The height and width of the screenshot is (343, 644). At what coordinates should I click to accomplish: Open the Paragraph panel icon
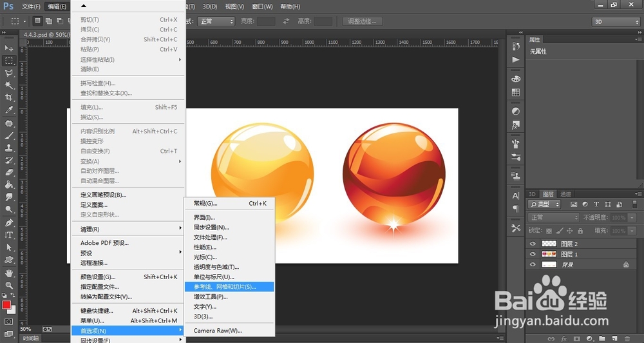pos(516,209)
